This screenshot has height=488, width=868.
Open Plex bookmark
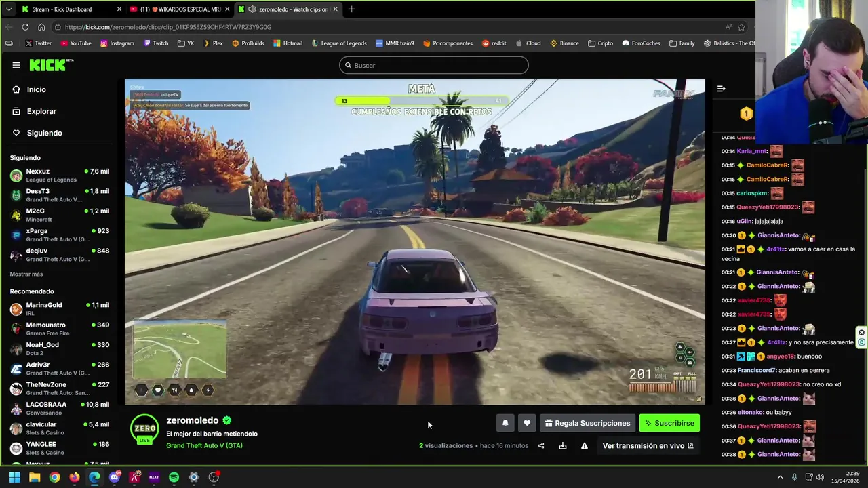[x=213, y=43]
